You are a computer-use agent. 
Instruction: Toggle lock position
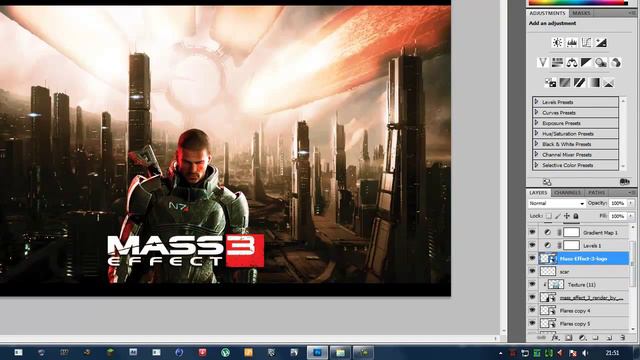567,216
